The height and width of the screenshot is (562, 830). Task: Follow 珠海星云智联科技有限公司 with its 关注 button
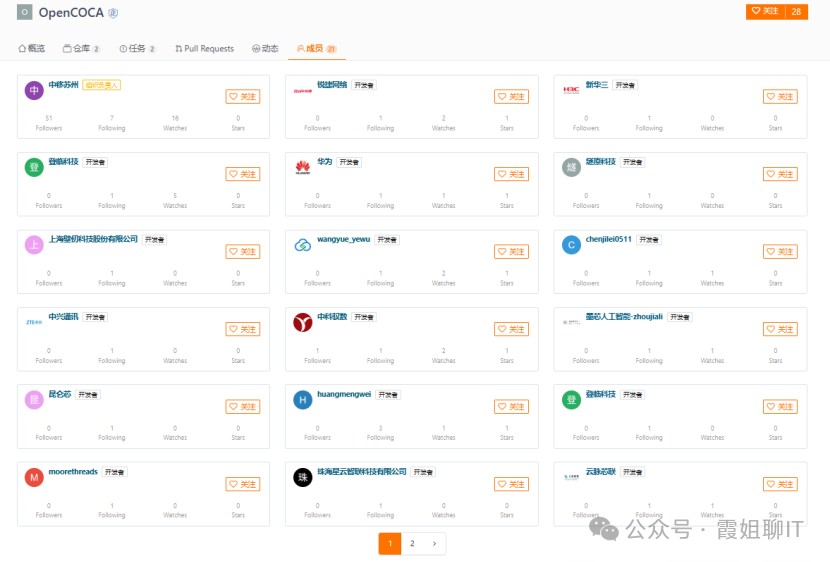point(511,484)
